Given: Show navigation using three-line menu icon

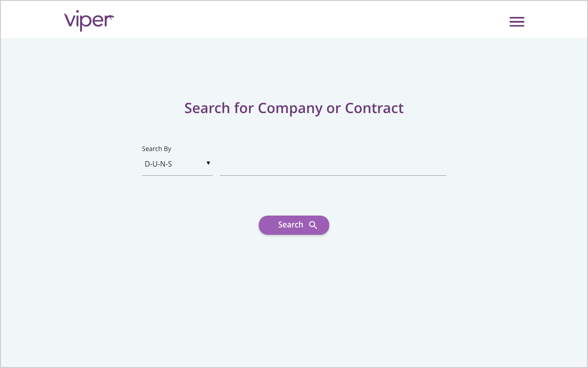Looking at the screenshot, I should pyautogui.click(x=517, y=22).
